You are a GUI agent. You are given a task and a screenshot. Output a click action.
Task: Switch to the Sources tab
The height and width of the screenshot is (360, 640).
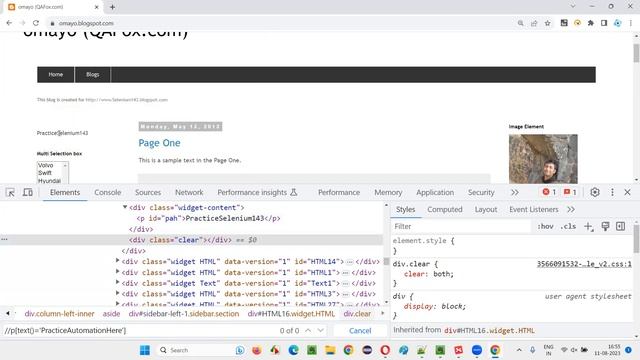click(x=148, y=192)
